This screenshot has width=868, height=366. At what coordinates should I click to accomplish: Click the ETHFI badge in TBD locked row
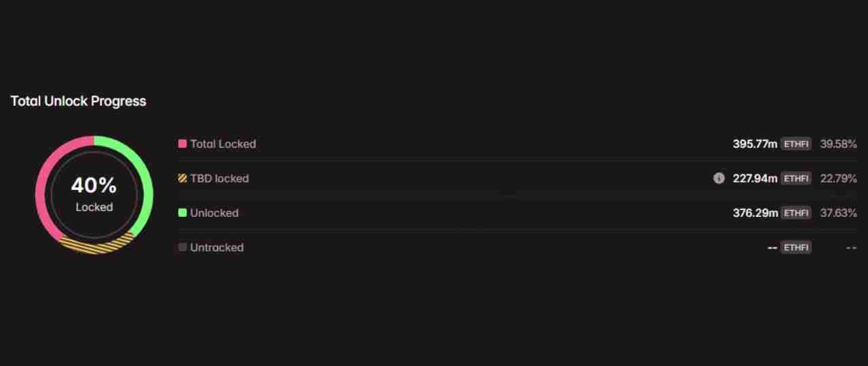[x=796, y=178]
